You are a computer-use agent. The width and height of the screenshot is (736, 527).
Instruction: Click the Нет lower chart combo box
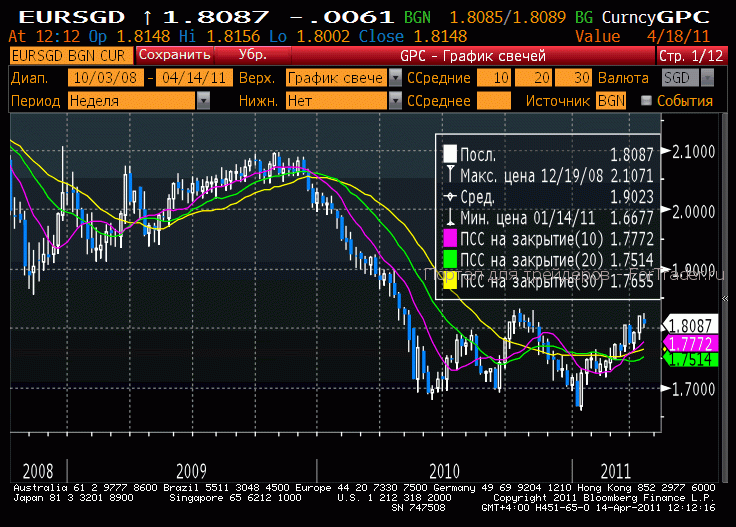[337, 101]
